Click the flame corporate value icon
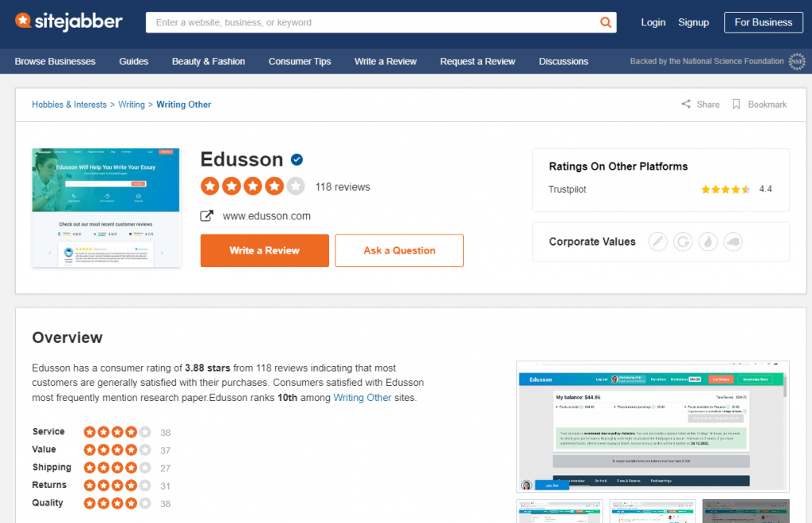Screen dimensions: 812x523 708,242
